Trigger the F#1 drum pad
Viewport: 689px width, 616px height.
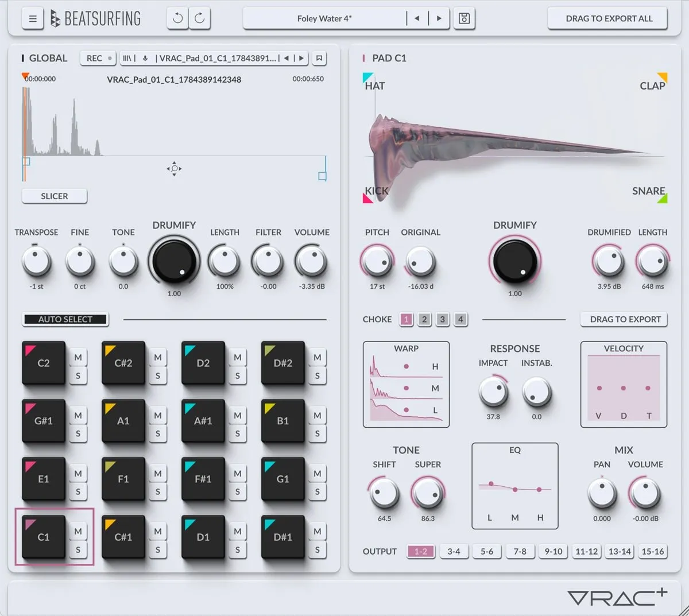203,479
